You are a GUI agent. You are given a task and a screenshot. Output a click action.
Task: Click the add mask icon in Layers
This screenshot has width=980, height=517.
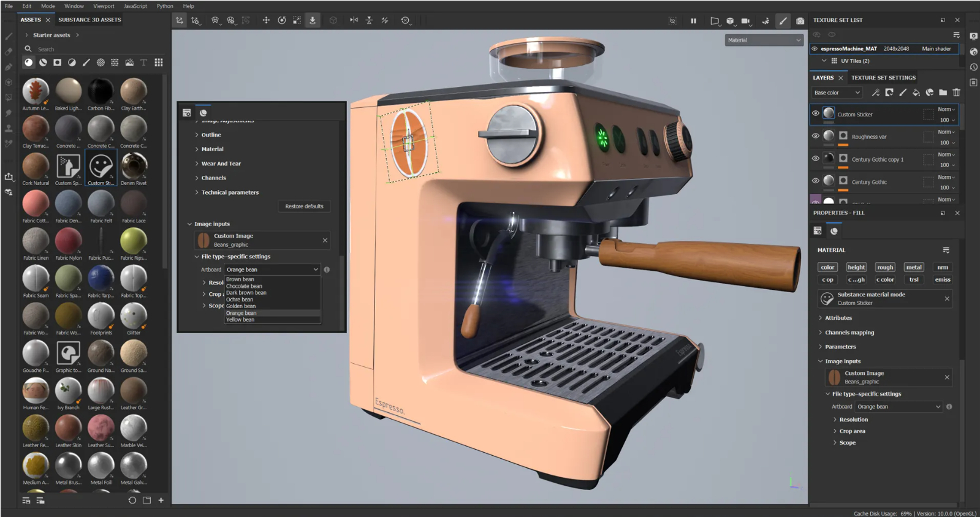tap(889, 92)
